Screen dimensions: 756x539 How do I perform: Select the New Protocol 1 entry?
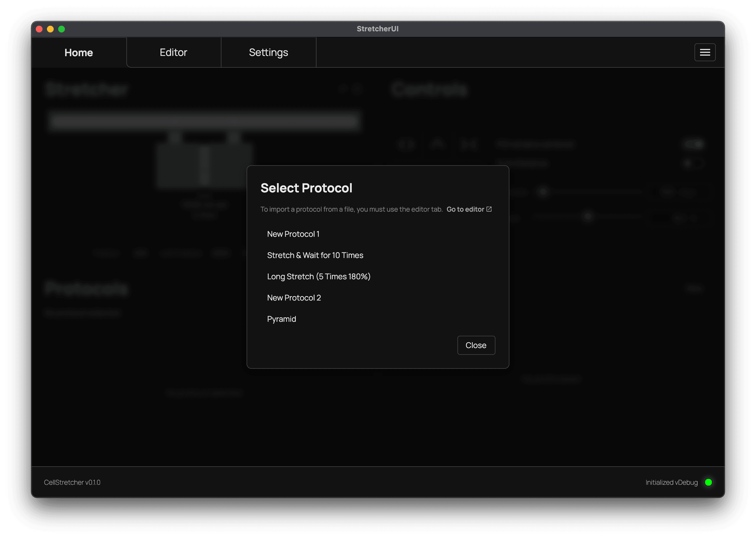click(378, 234)
